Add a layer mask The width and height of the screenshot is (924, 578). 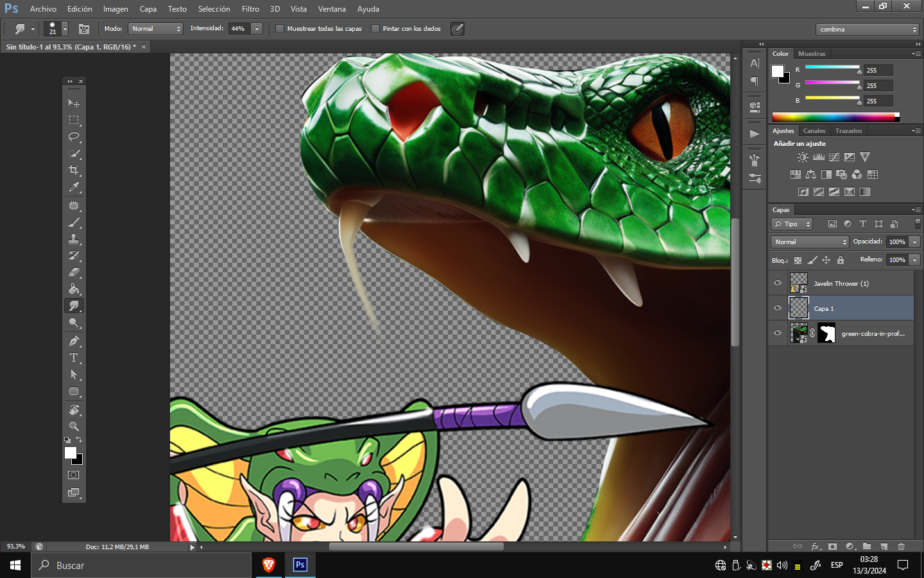click(832, 547)
